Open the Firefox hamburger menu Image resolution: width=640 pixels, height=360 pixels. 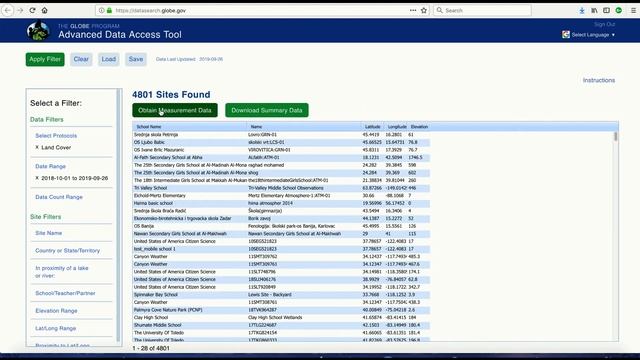(x=633, y=10)
